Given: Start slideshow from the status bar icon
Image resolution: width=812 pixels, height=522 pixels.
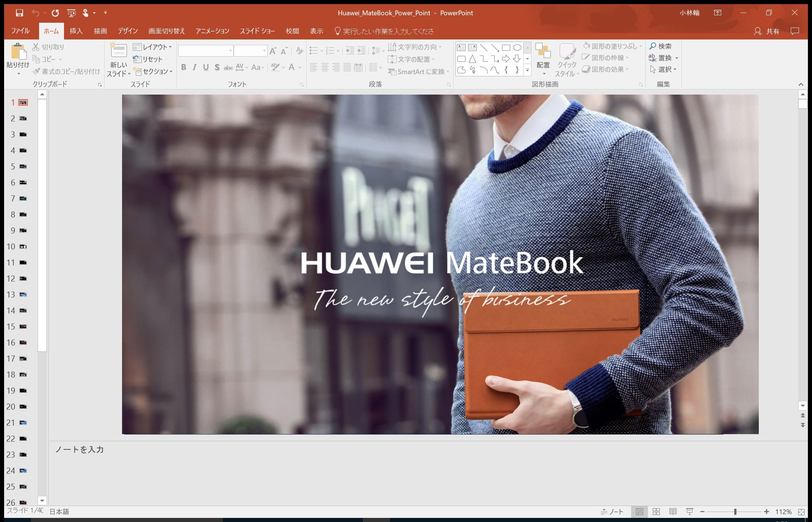Looking at the screenshot, I should click(689, 512).
